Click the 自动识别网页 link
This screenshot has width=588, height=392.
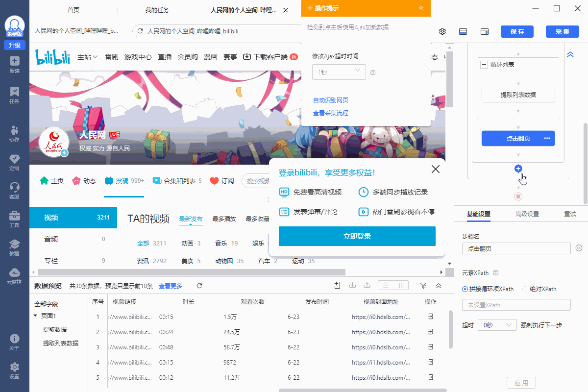pos(331,100)
